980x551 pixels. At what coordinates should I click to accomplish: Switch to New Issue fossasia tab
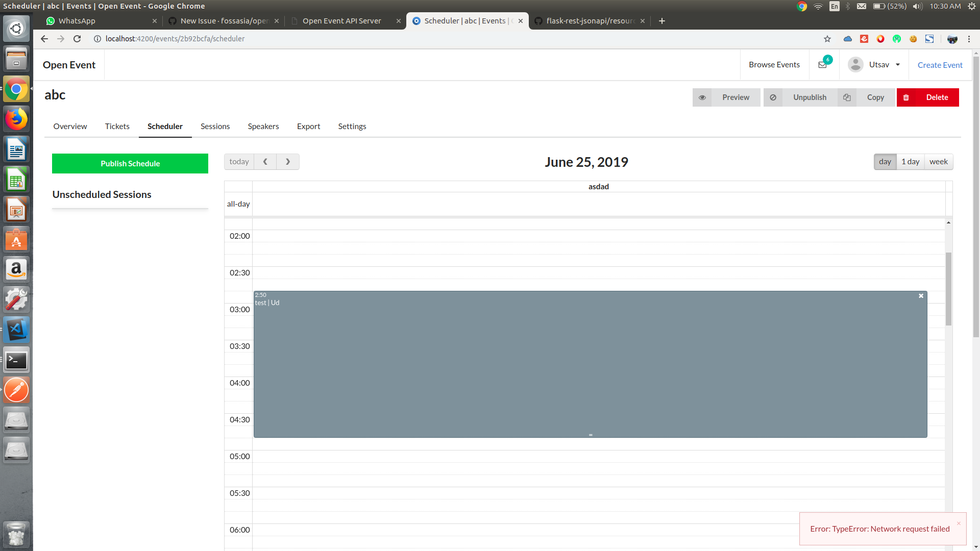pyautogui.click(x=224, y=21)
